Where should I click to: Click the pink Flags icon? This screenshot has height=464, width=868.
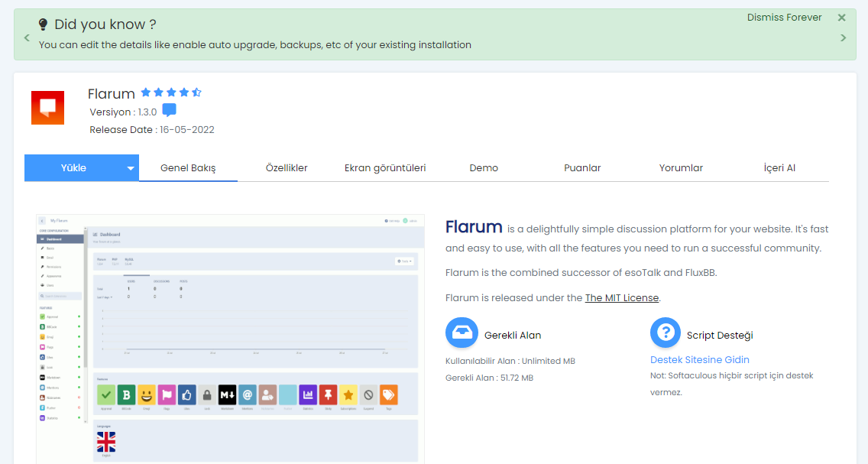(x=167, y=394)
